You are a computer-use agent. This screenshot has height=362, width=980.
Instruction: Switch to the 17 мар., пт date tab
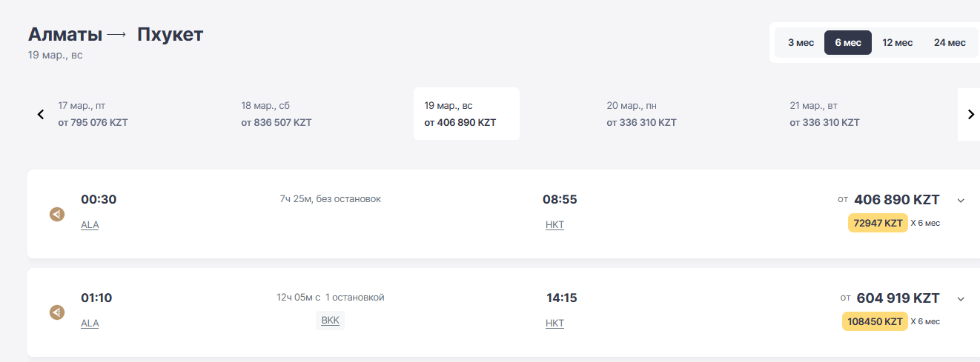click(x=93, y=114)
